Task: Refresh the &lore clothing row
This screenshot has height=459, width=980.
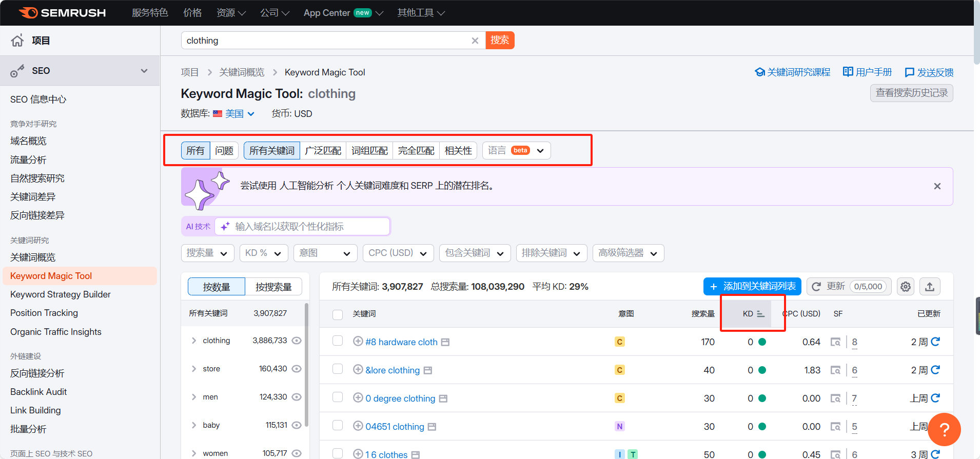Action: coord(935,370)
